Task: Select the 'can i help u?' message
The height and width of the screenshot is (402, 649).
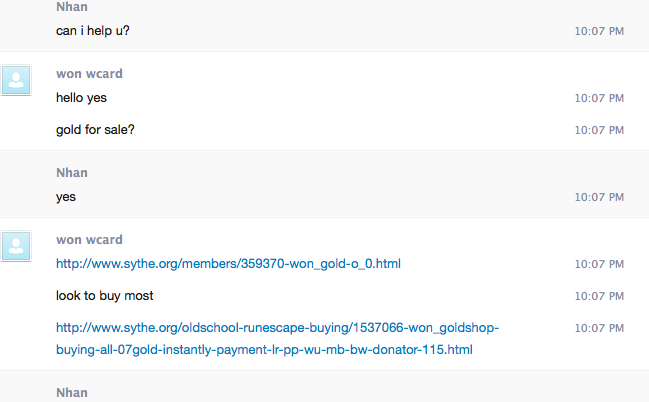Action: 92,31
